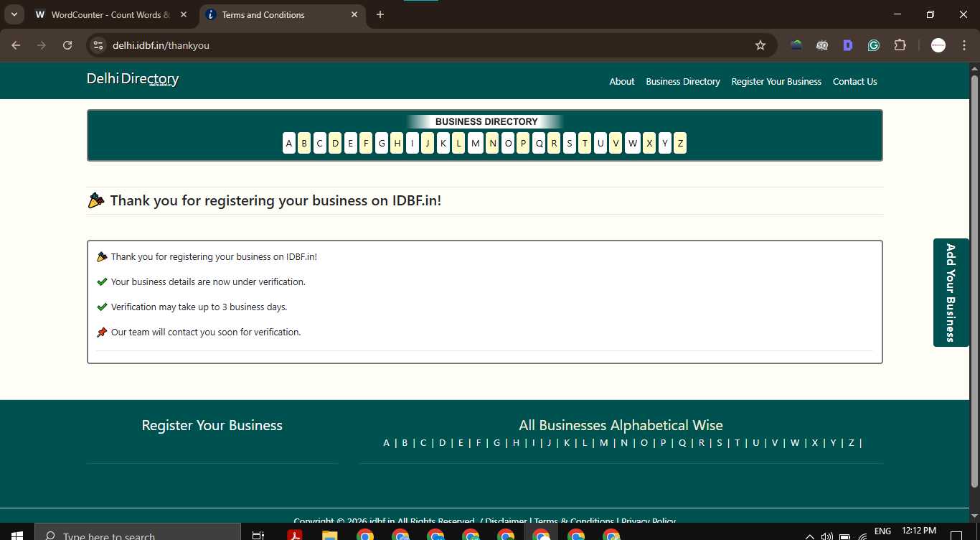Open the Windows Start menu

17,535
